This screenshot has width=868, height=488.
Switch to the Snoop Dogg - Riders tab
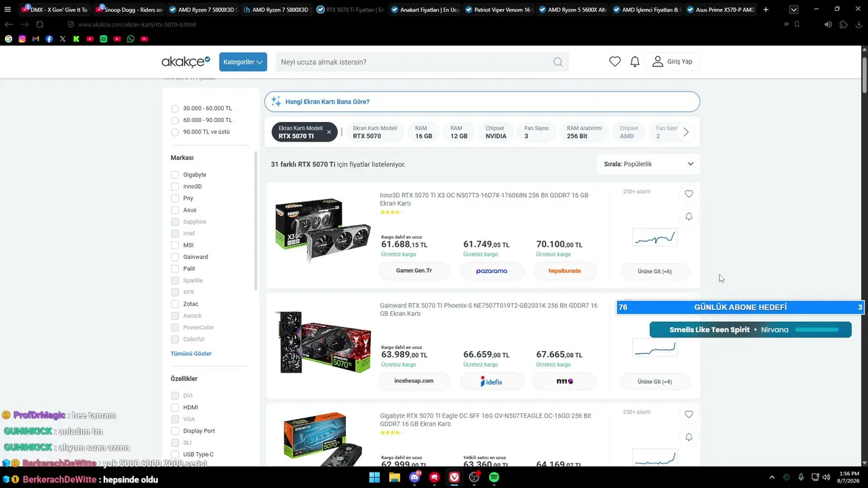click(130, 9)
